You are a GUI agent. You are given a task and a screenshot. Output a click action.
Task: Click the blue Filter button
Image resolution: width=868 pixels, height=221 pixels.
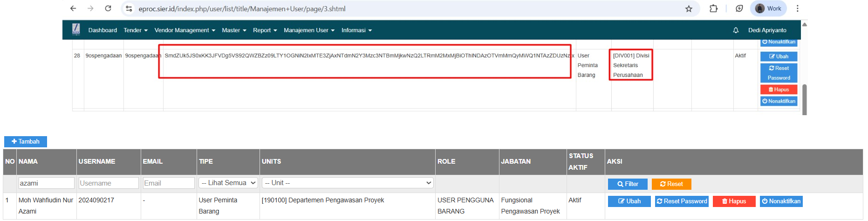coord(628,184)
